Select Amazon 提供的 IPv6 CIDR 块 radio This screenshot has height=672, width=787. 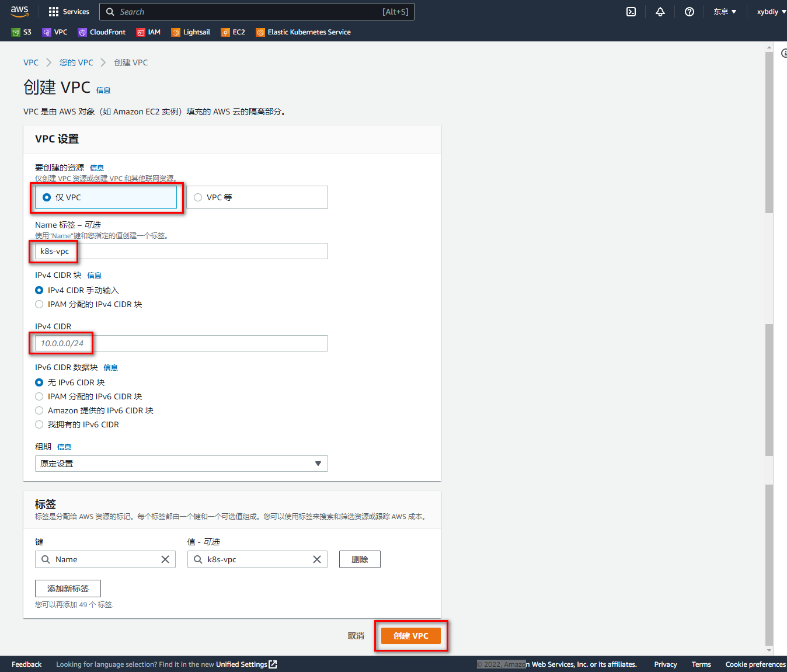[x=39, y=410]
